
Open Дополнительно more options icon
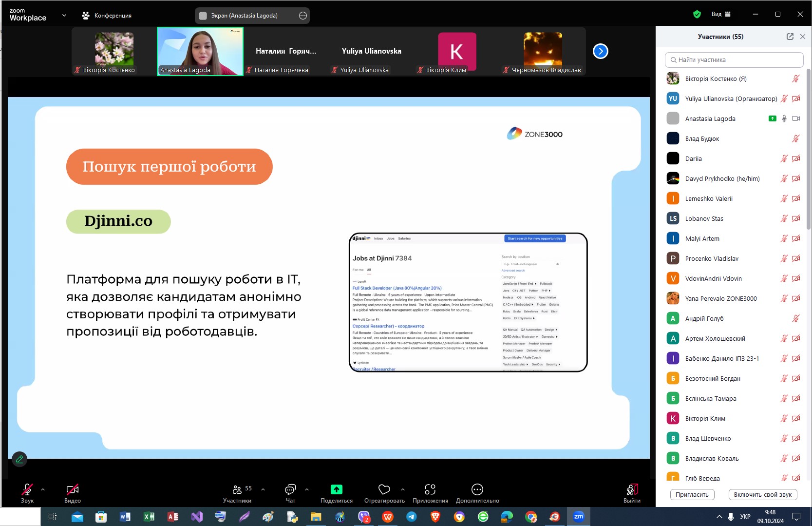(x=477, y=489)
